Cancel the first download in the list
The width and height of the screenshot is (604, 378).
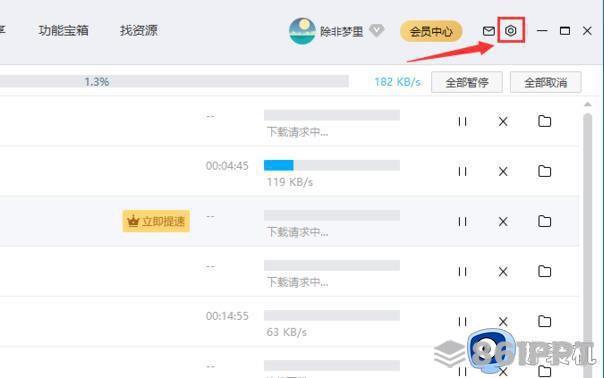coord(503,122)
